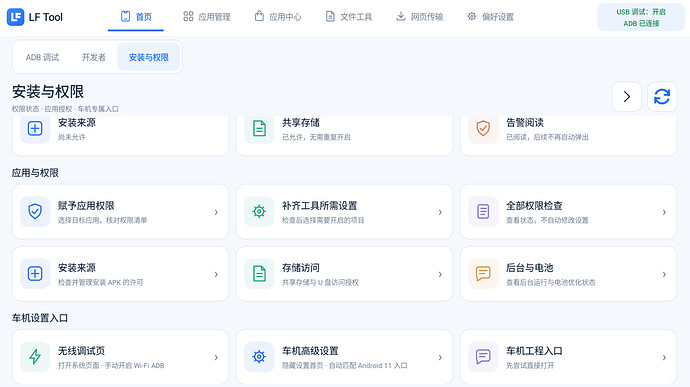Switch to the 应用管理 tab
This screenshot has width=690, height=387.
pyautogui.click(x=207, y=17)
